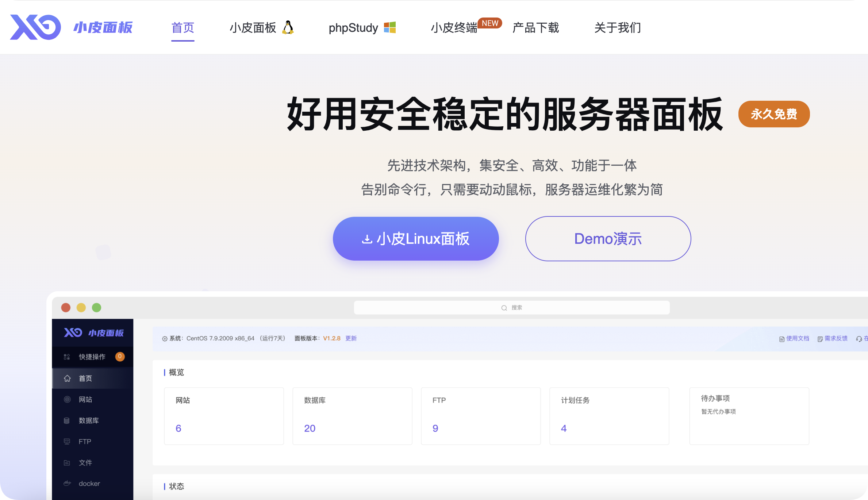Open the 文件 file folder icon in sidebar

67,462
